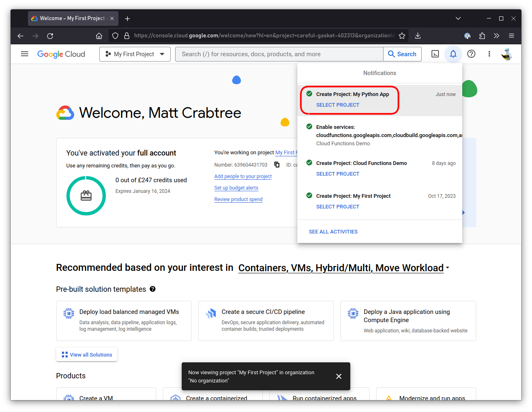Open the Enable services notification entry
Viewport: 532px width, 412px height.
pyautogui.click(x=380, y=135)
